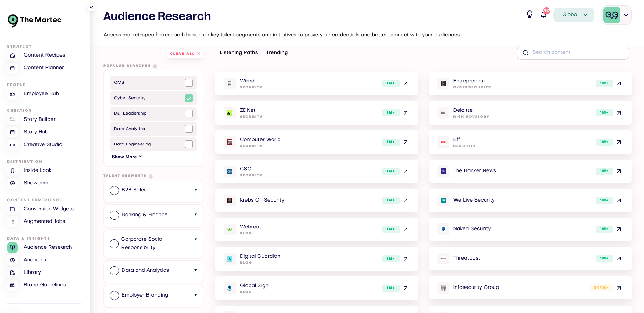Open Story Builder icon
The width and height of the screenshot is (644, 313).
pyautogui.click(x=13, y=119)
